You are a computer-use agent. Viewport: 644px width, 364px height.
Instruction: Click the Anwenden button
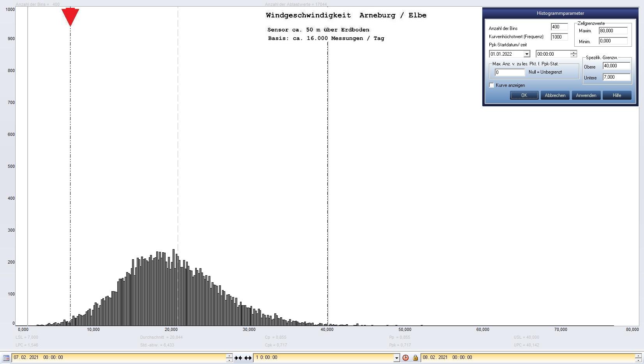tap(586, 95)
